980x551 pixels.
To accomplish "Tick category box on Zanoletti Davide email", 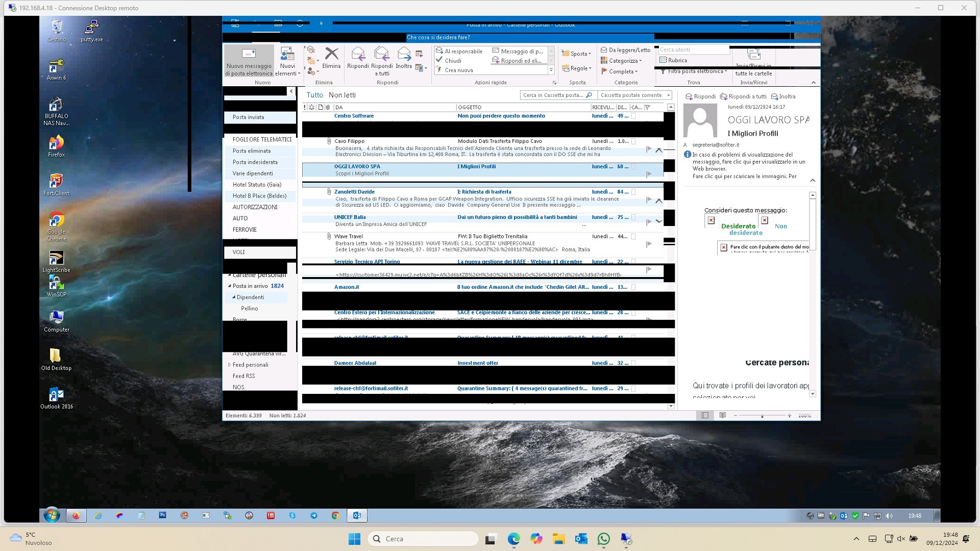I will point(633,192).
